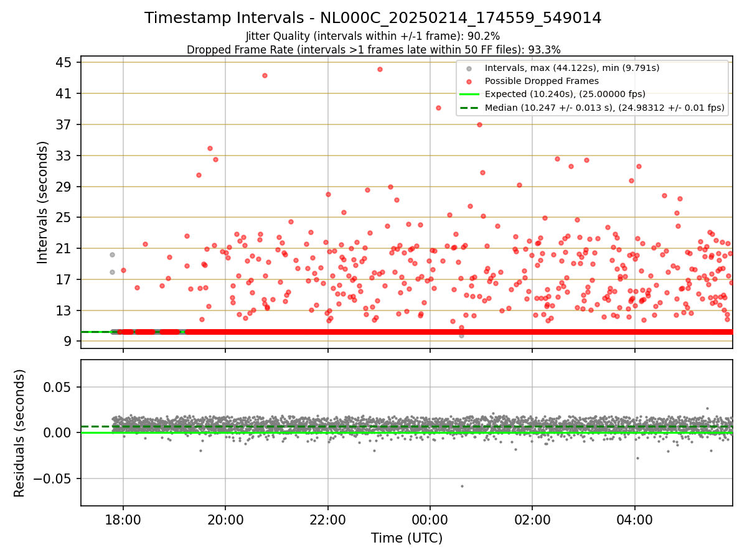Click the dashed green line legend sample
Viewport: 747px width, 560px height.
[469, 108]
